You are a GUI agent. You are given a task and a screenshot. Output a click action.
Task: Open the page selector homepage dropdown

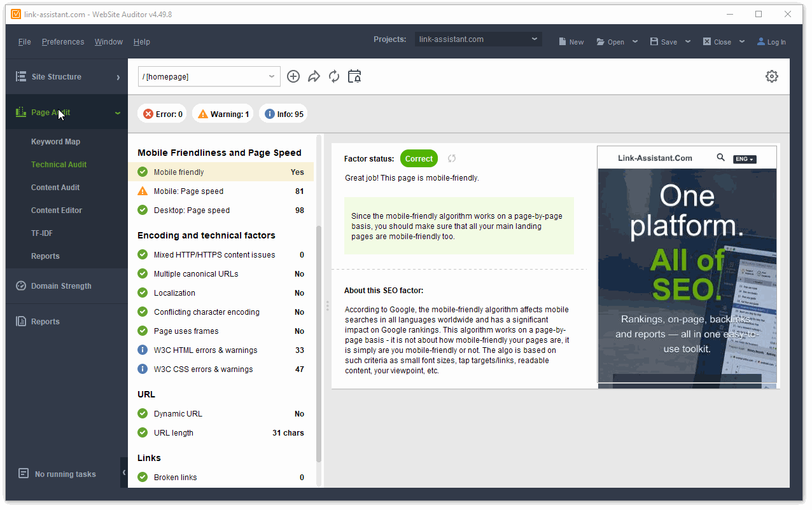click(209, 76)
